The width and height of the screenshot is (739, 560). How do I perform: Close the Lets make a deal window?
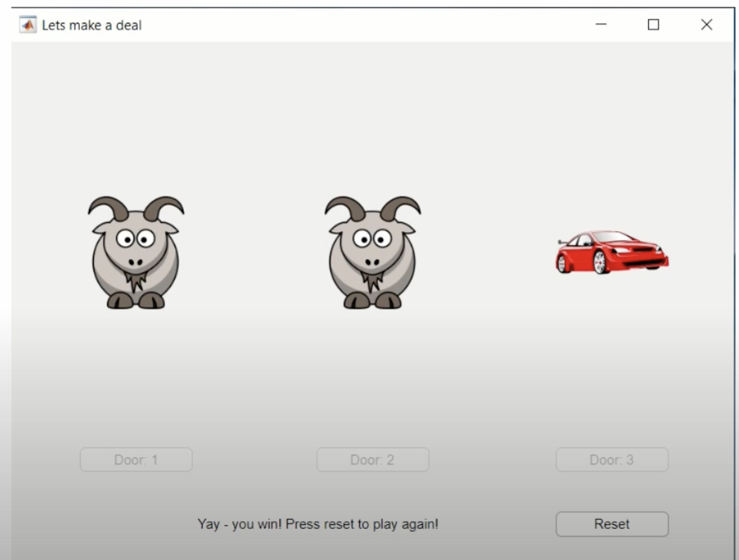[707, 25]
